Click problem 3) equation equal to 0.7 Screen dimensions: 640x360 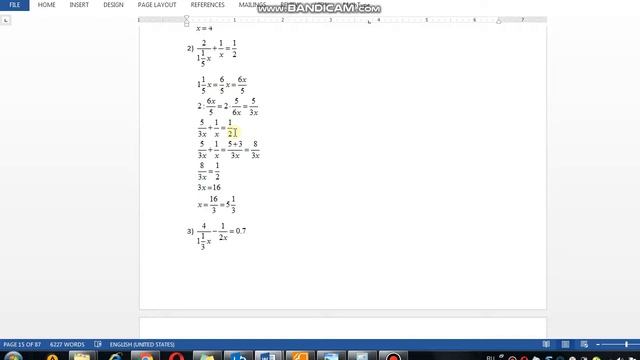pos(217,236)
